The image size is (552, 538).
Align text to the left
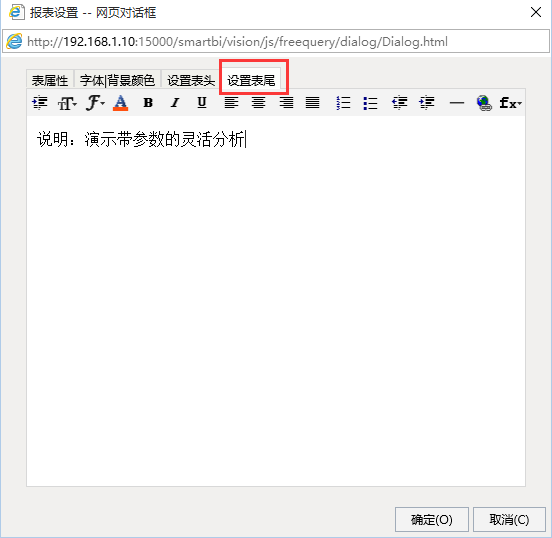(231, 103)
